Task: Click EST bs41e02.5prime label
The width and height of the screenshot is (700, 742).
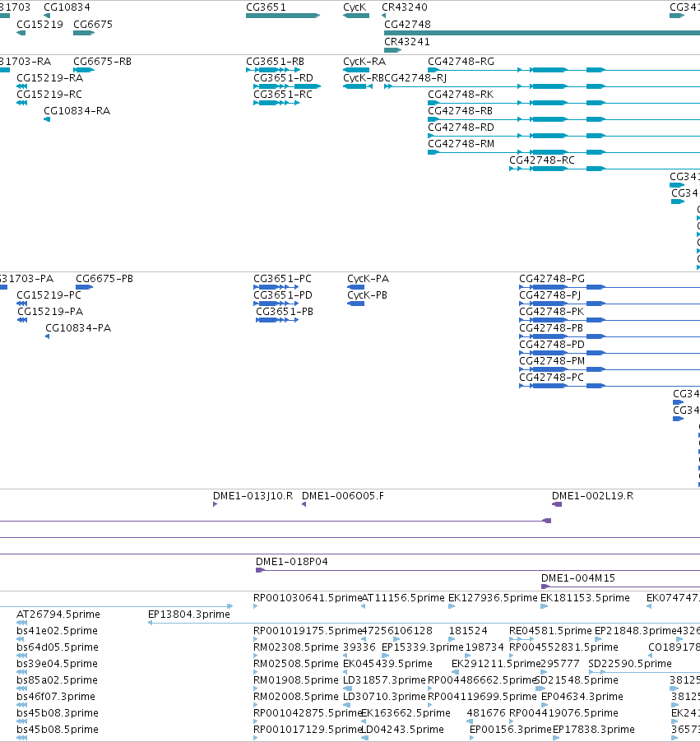Action: tap(57, 631)
